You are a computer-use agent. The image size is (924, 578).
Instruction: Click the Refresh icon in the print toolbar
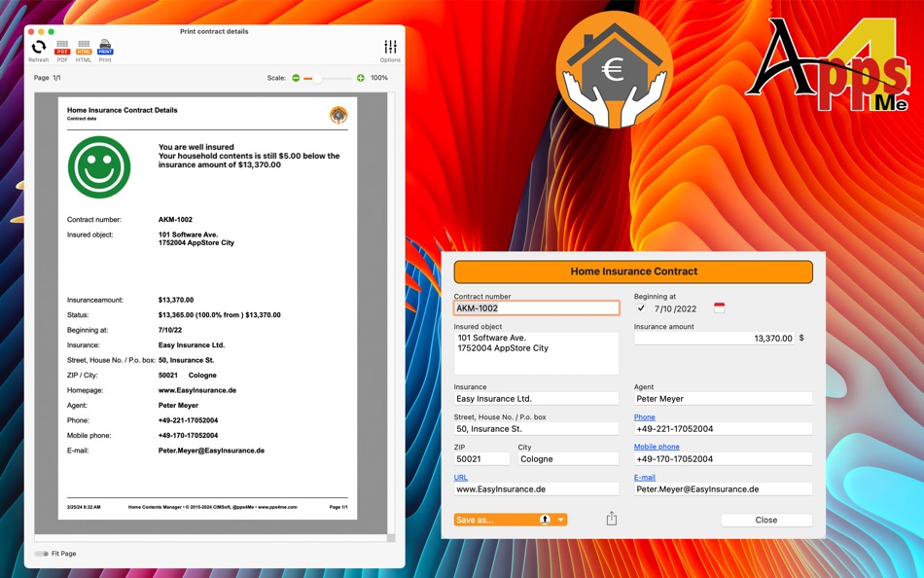39,46
